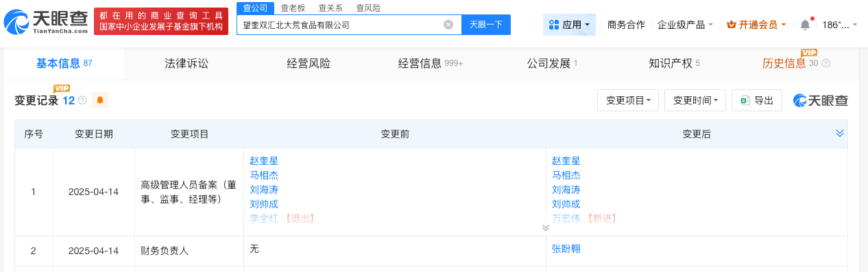
Task: Open 刘帅成 in the 变更前 column
Action: tap(264, 204)
